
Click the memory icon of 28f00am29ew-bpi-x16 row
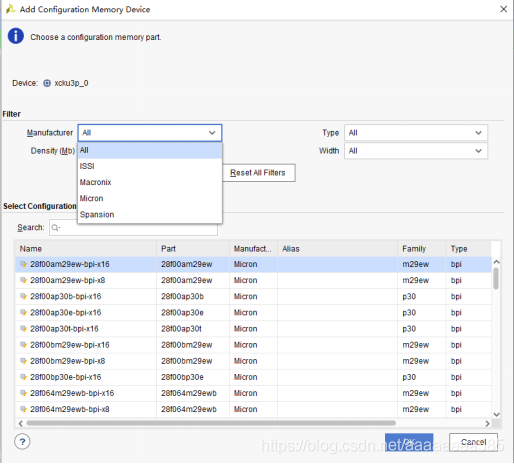tap(23, 264)
